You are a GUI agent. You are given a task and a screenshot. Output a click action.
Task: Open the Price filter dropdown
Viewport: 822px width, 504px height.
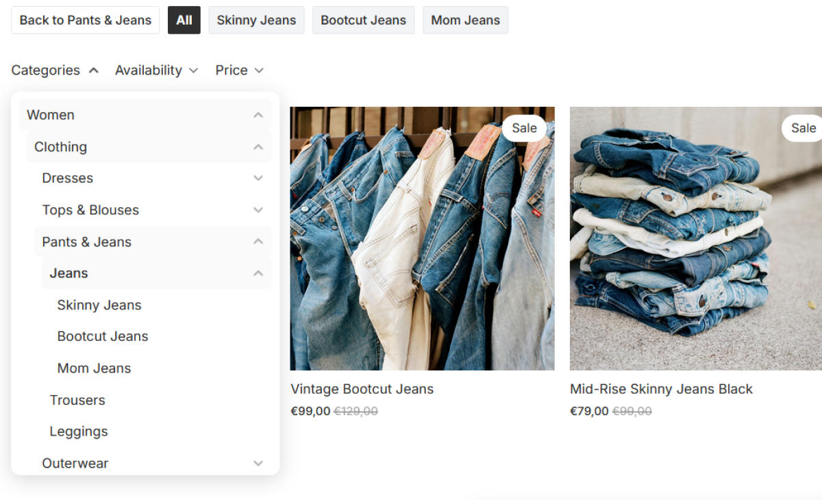[x=239, y=70]
